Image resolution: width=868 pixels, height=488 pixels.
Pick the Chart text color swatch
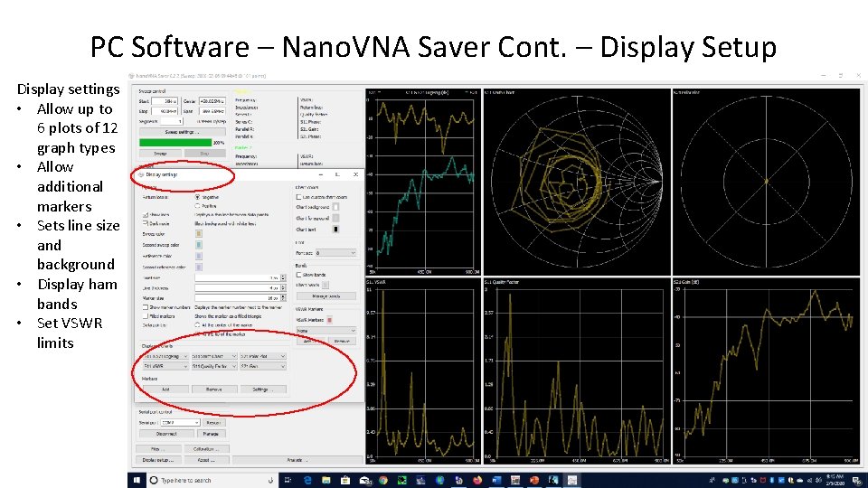[335, 229]
